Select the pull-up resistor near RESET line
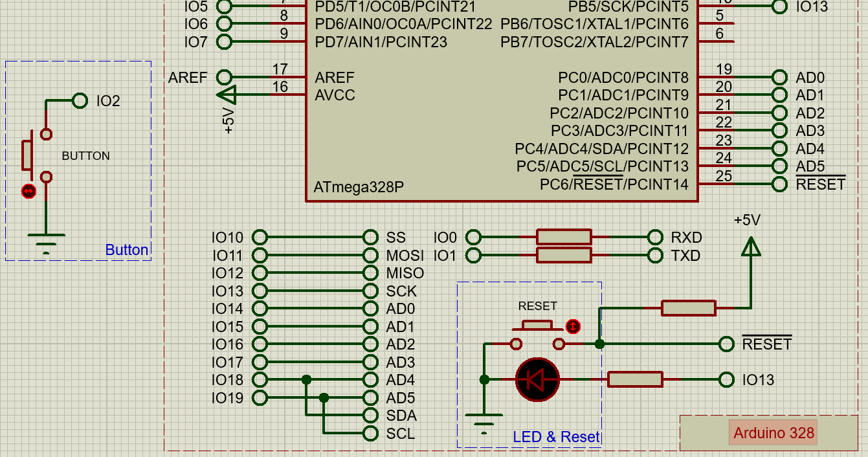868x457 pixels. point(689,308)
